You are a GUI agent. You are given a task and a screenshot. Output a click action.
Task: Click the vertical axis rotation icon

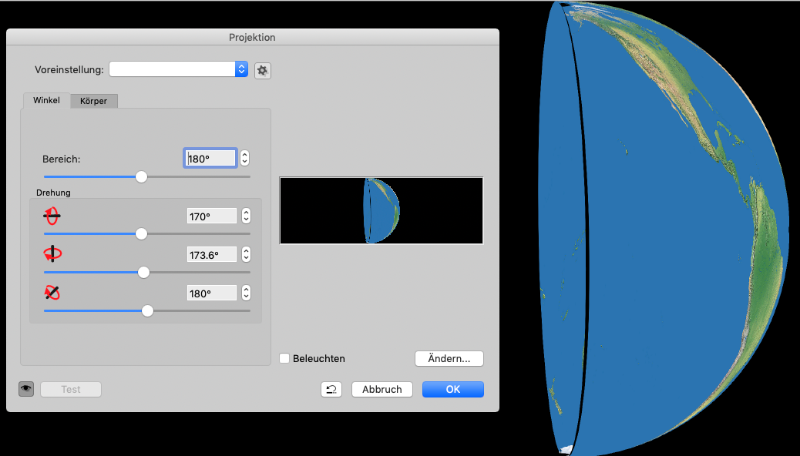[52, 254]
